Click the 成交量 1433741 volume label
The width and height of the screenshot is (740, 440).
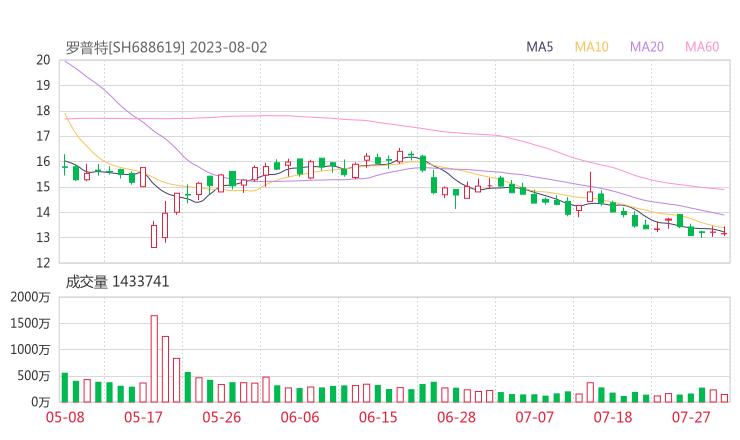[117, 282]
